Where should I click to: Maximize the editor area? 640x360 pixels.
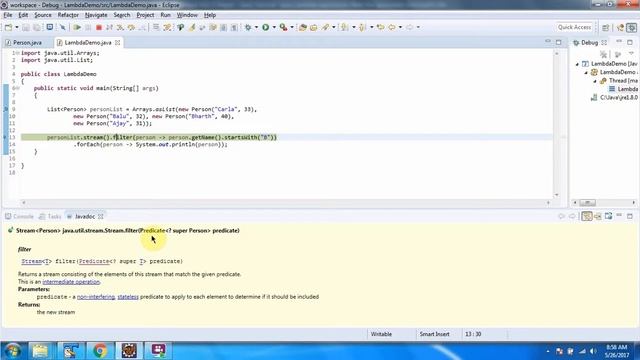click(558, 42)
